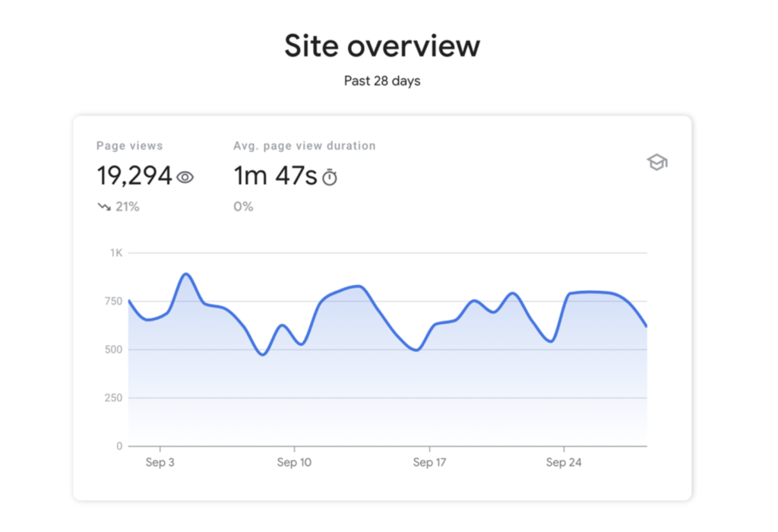
Task: Select the Avg. page view duration label
Action: pyautogui.click(x=304, y=146)
